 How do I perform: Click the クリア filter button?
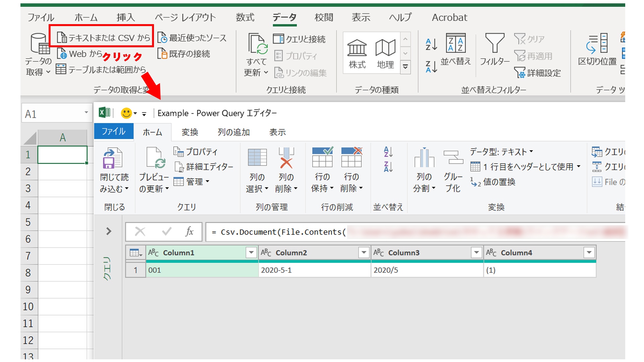tap(529, 39)
